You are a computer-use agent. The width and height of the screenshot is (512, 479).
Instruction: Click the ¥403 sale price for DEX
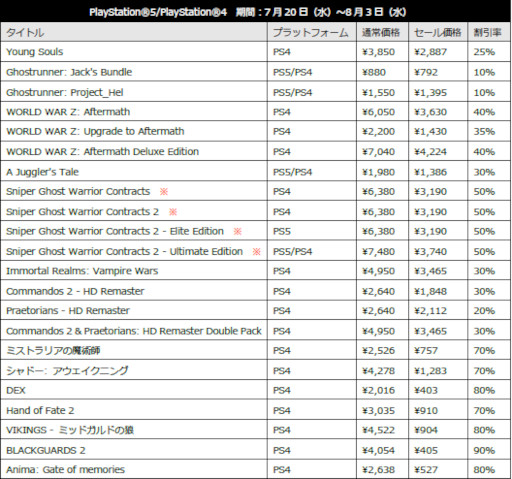click(426, 390)
